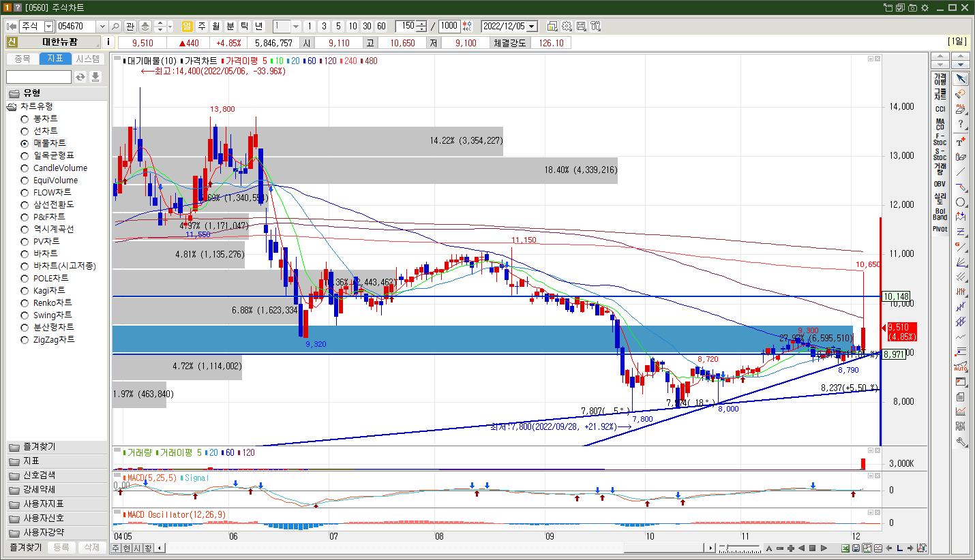The height and width of the screenshot is (560, 975).
Task: Switch to the 시스템 tab
Action: [x=89, y=59]
